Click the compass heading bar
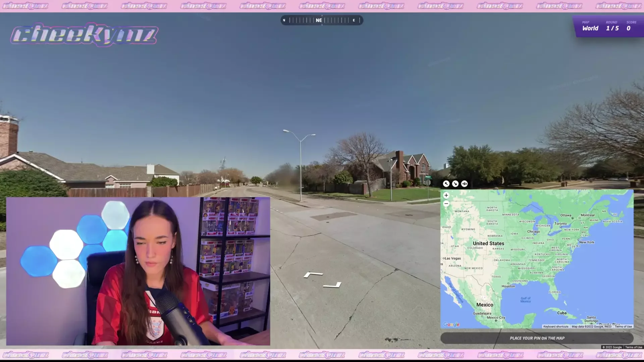Viewport: 644px width, 362px height. point(322,20)
